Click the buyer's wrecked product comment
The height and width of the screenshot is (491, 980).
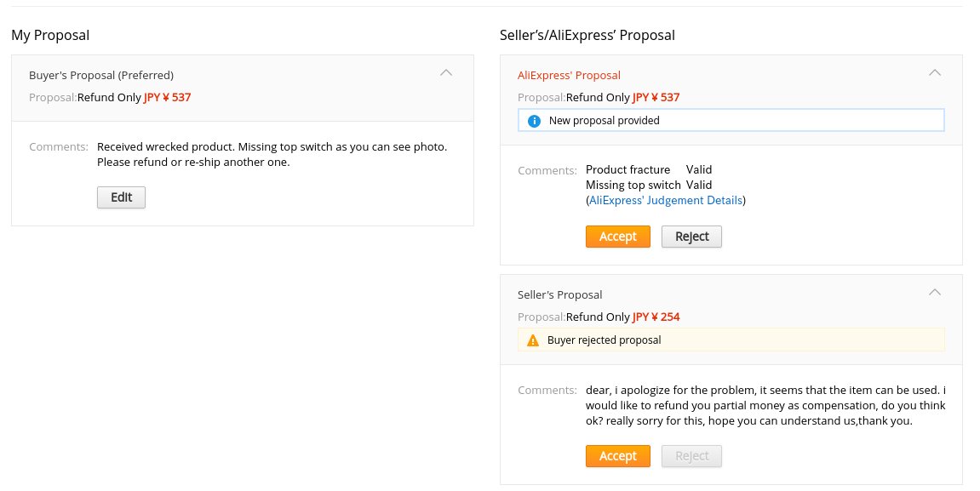click(272, 154)
